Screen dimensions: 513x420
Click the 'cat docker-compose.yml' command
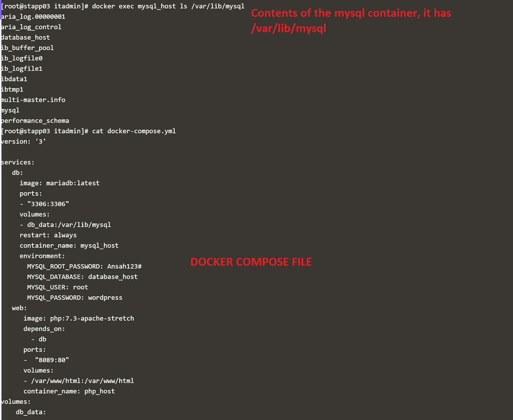pyautogui.click(x=134, y=131)
